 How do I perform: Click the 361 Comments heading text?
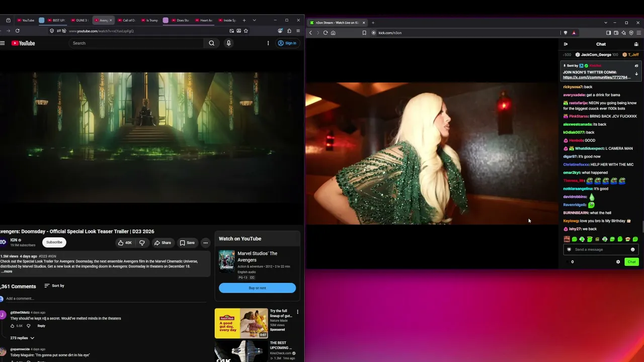tap(18, 286)
